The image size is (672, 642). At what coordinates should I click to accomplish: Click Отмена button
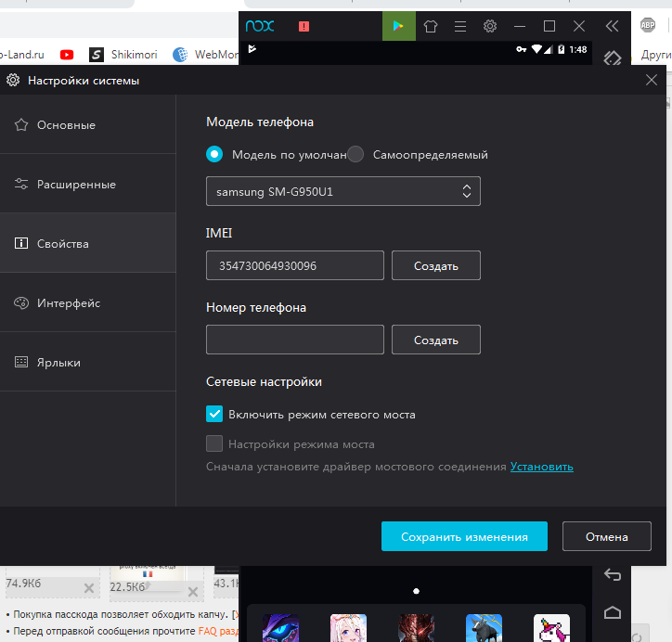coord(607,536)
